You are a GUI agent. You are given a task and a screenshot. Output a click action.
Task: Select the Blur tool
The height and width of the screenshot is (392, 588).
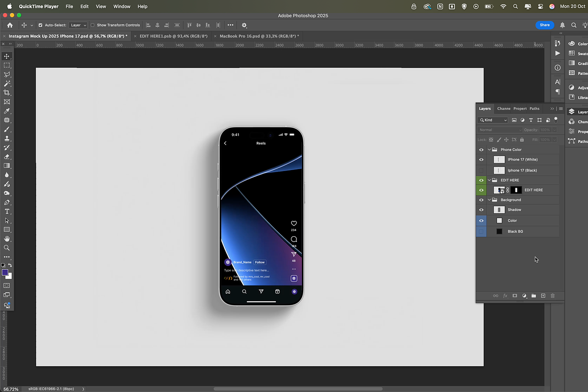coord(7,175)
